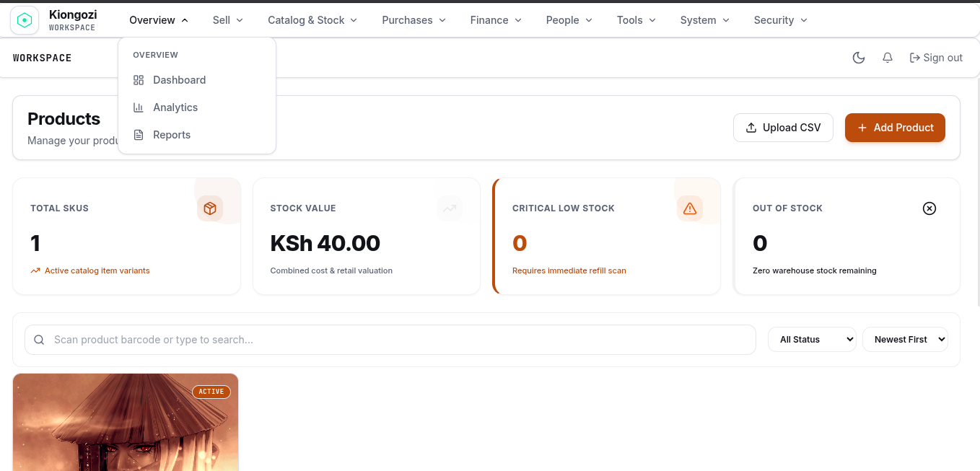
Task: Click the Stock Value trend arrow icon
Action: (x=450, y=208)
